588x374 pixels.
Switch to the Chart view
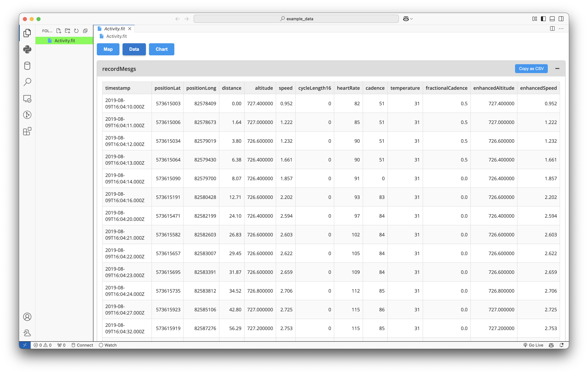tap(161, 49)
